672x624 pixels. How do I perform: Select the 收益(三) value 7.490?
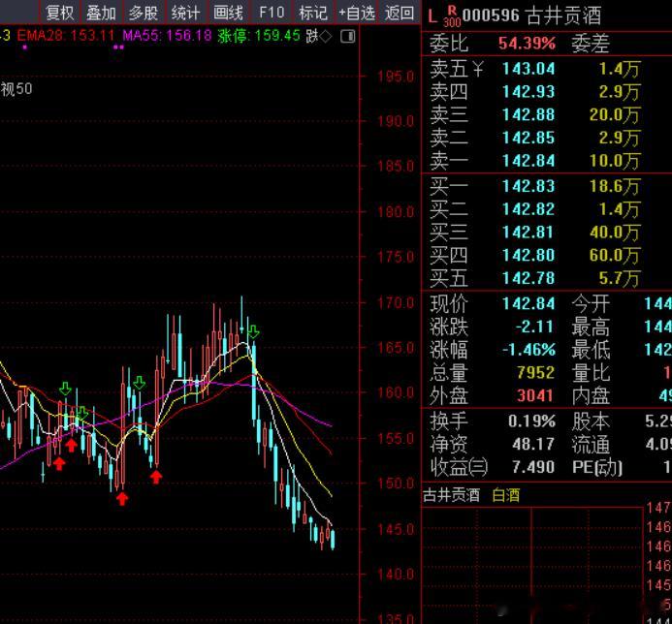point(532,467)
